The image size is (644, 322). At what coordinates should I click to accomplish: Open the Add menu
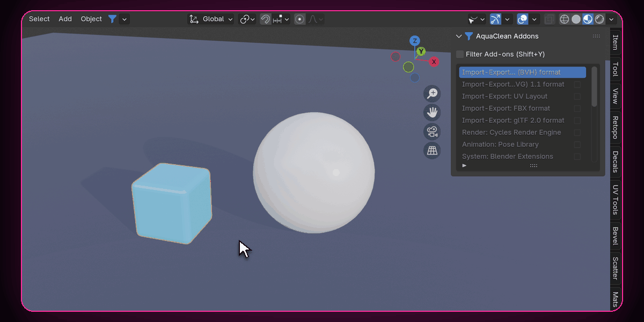tap(65, 19)
